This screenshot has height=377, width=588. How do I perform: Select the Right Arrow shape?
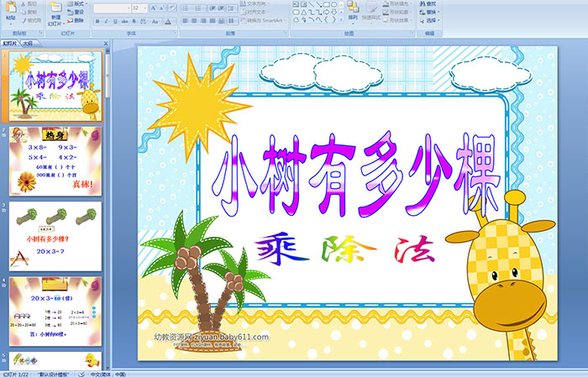pos(326,12)
